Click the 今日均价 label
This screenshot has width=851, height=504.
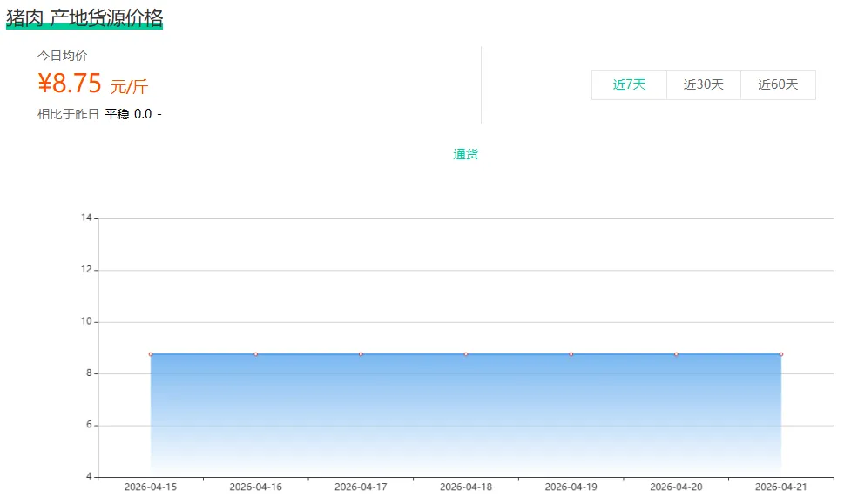tap(62, 56)
